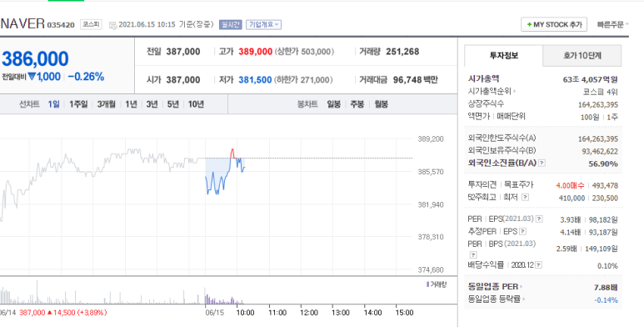Click the purple 거래량 legend marker
Viewport: 644px width, 327px height.
(427, 284)
